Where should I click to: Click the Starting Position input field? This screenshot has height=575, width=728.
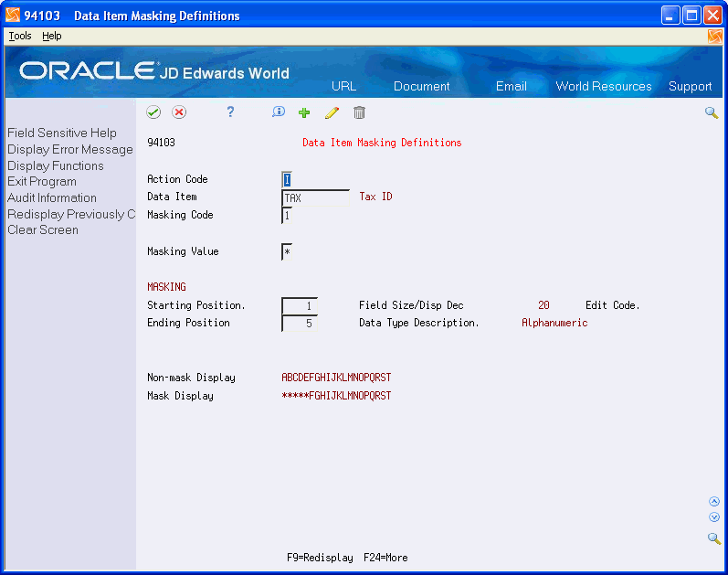(x=300, y=306)
